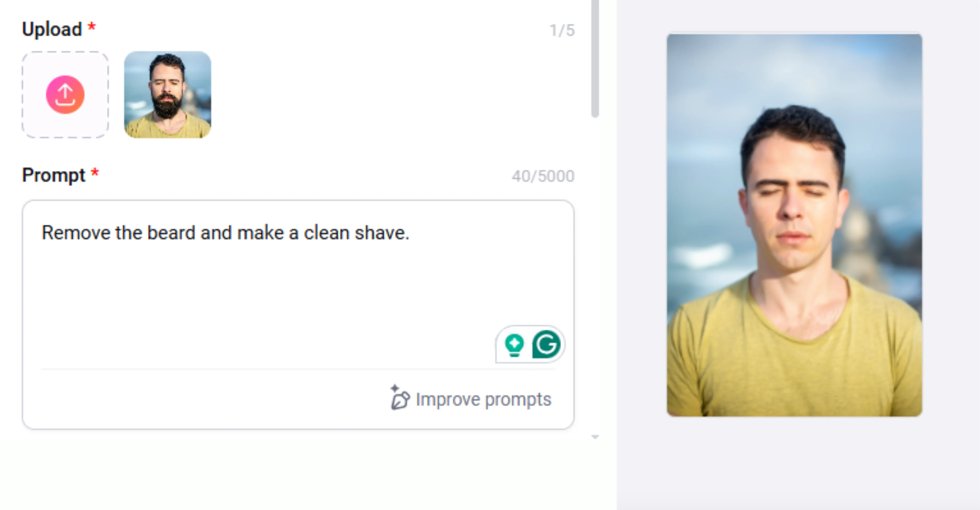Screen dimensions: 980x510
Task: Open the generated clean-shaven result image
Action: tap(794, 225)
